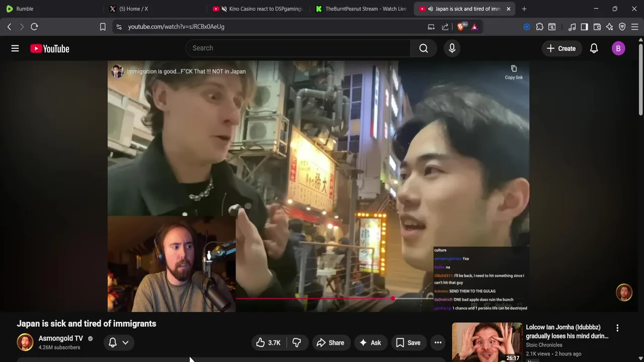Click the YouTube search magnifier button
The image size is (644, 362).
click(x=424, y=48)
